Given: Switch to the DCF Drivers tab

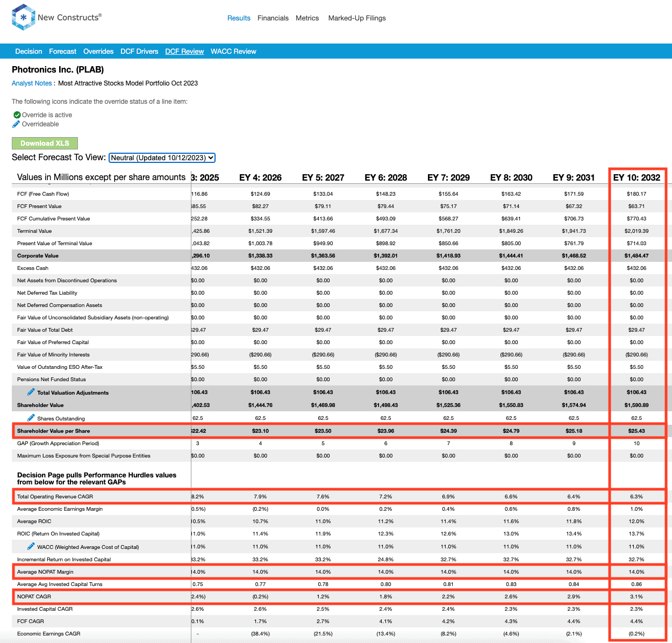Looking at the screenshot, I should point(139,51).
